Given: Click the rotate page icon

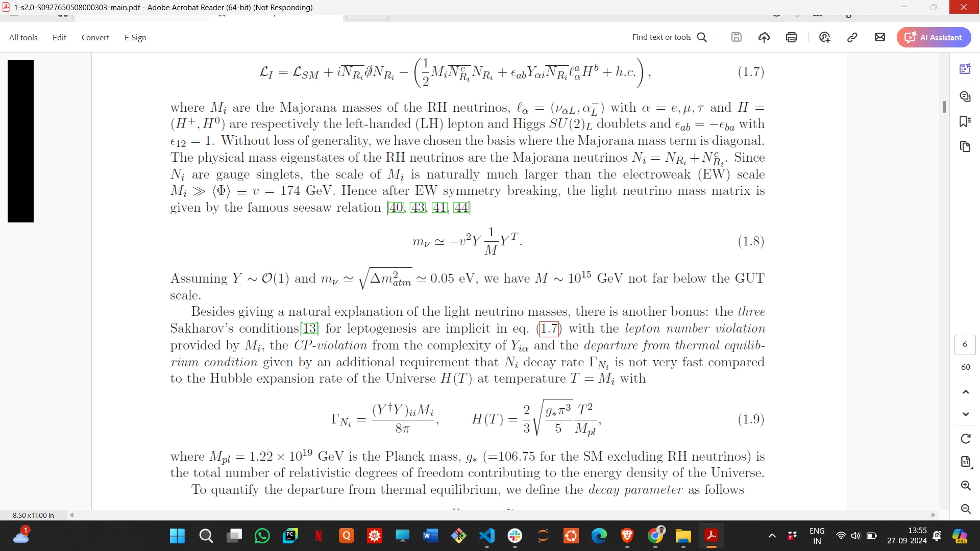Looking at the screenshot, I should click(965, 439).
